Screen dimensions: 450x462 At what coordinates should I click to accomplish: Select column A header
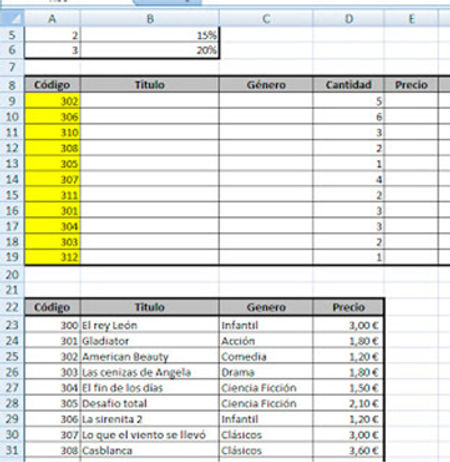52,18
